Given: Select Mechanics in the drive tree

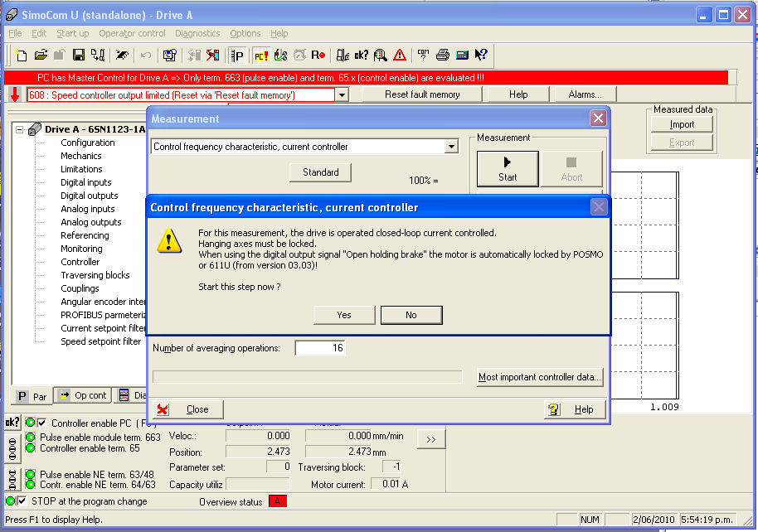Looking at the screenshot, I should pyautogui.click(x=80, y=156).
